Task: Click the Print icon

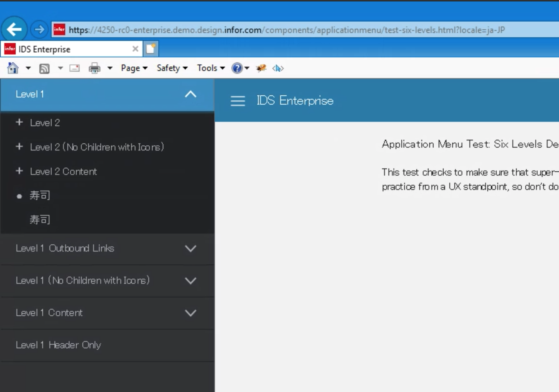Action: (x=94, y=68)
